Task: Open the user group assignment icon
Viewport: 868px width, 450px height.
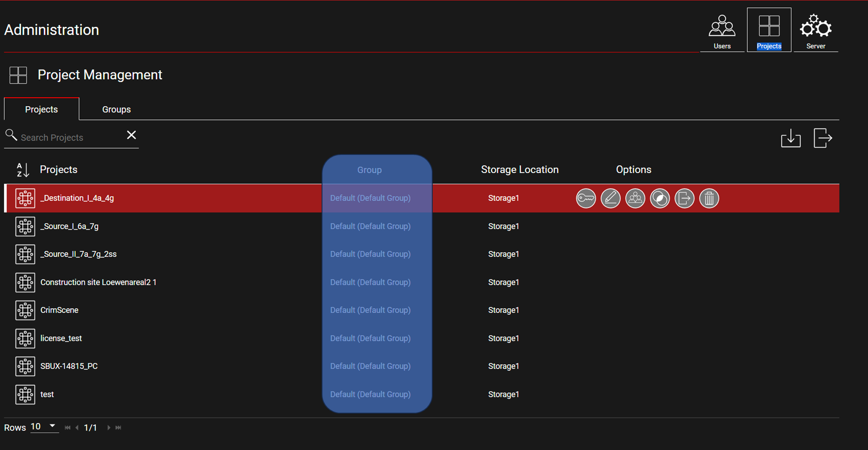Action: click(x=635, y=198)
